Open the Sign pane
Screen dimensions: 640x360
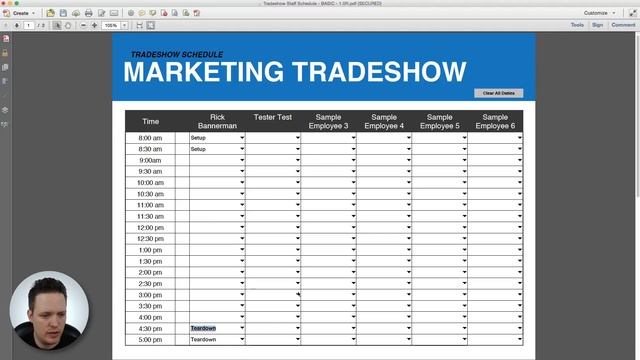[x=598, y=25]
